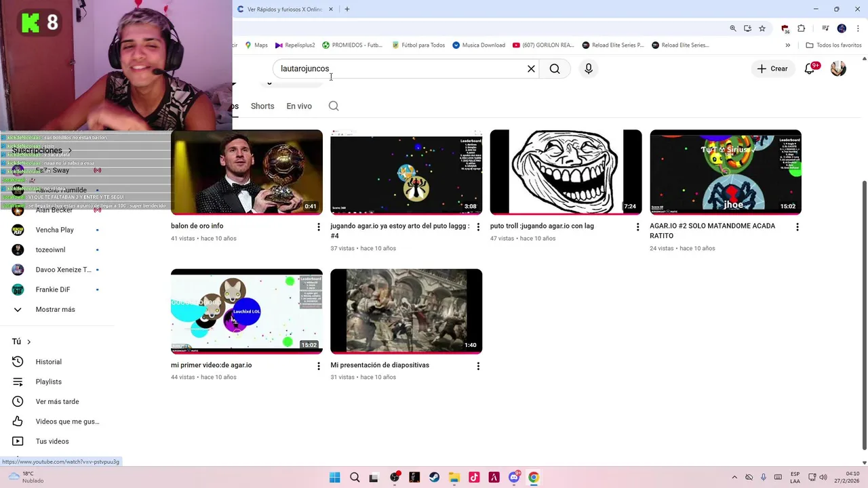
Task: Click title 'Mi presentación de diapositivas'
Action: (380, 365)
